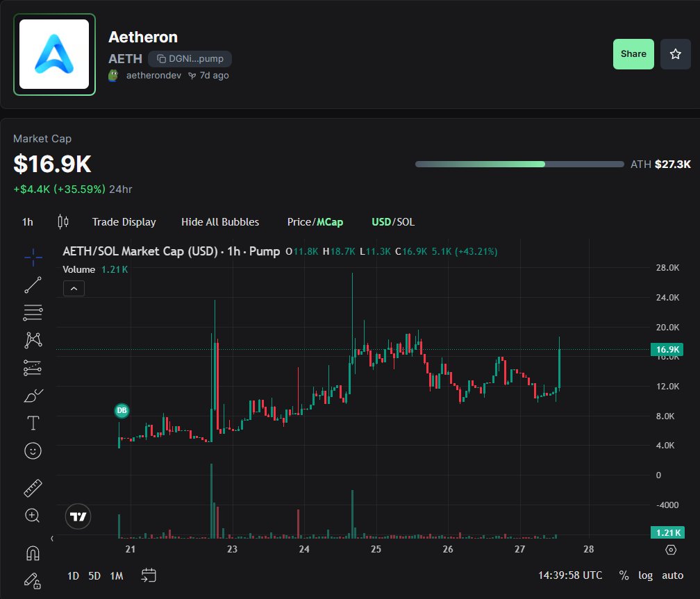
Task: Click the AETH ticker symbol
Action: point(126,59)
